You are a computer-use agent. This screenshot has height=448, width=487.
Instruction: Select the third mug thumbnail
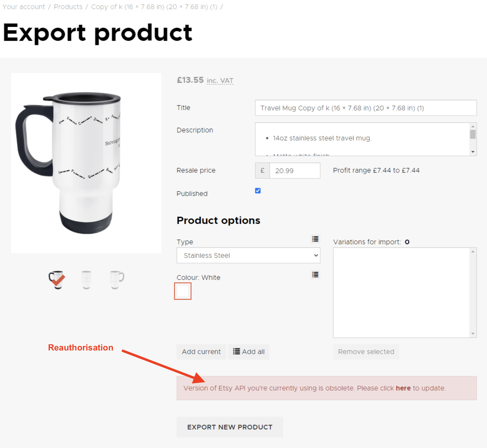pyautogui.click(x=117, y=280)
